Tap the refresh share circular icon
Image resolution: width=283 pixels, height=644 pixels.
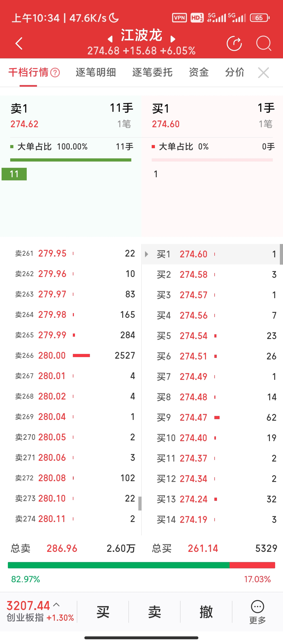point(234,43)
